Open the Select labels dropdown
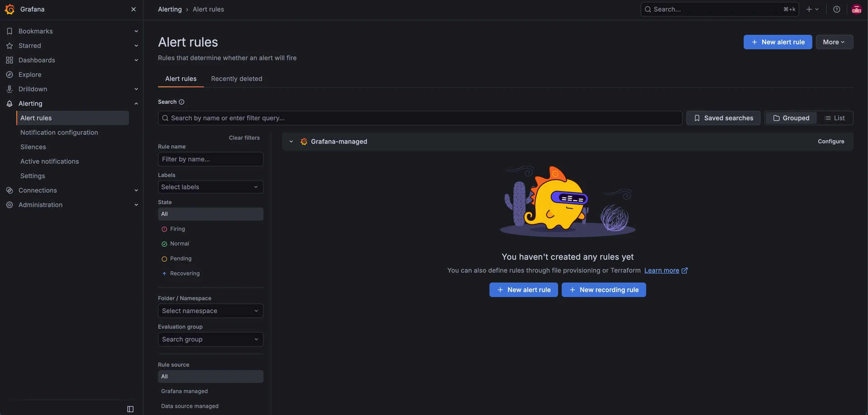 tap(211, 187)
